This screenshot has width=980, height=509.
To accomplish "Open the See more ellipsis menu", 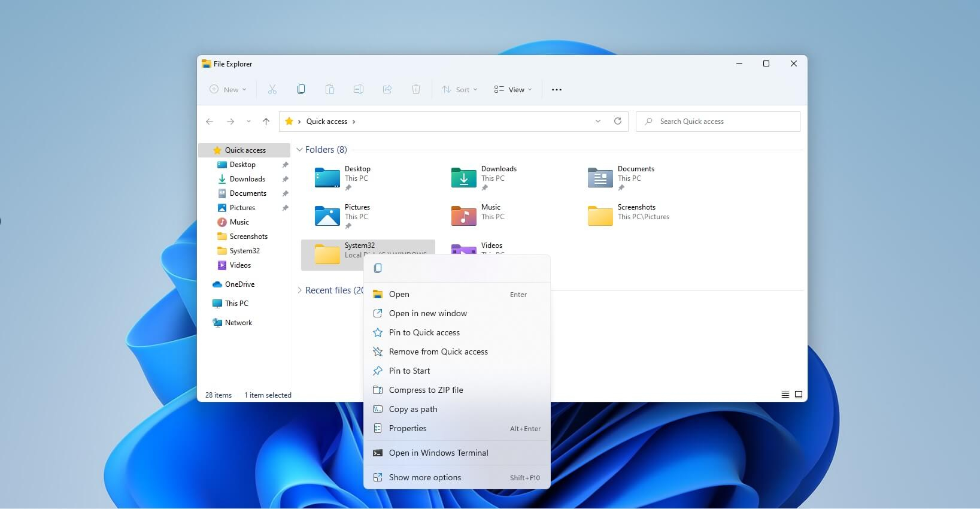I will [557, 90].
